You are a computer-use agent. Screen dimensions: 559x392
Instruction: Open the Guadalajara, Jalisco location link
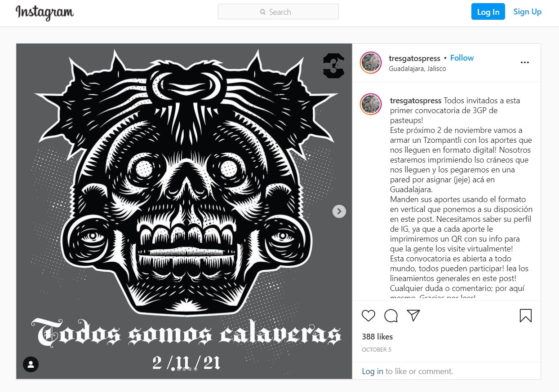pyautogui.click(x=417, y=69)
